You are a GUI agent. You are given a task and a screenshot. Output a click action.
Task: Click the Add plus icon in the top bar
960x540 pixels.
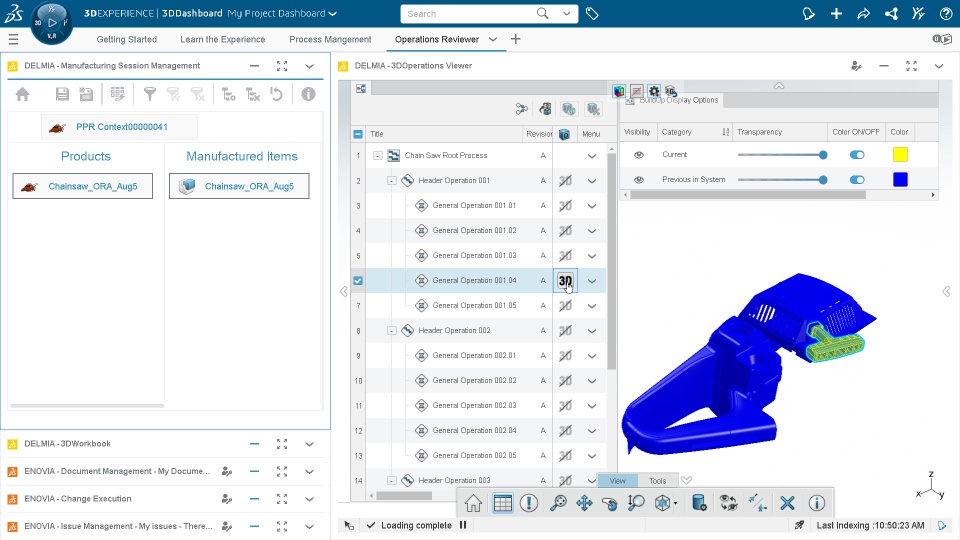point(836,13)
